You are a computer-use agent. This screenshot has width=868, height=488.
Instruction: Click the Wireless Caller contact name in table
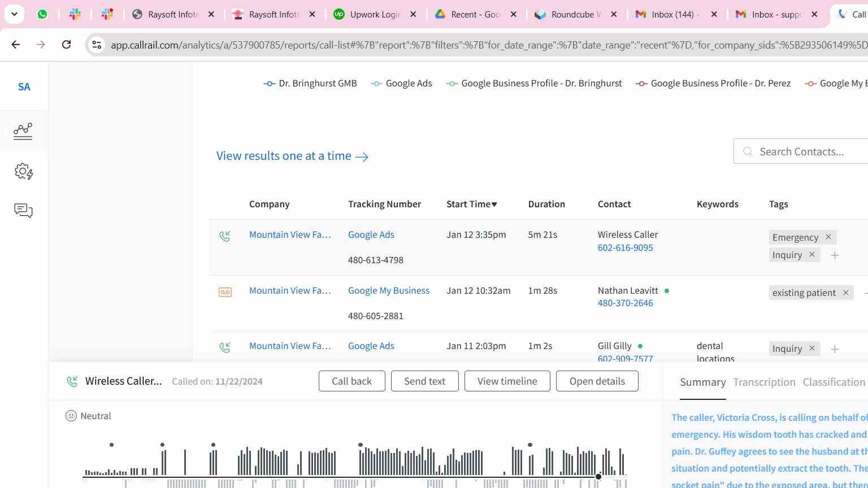click(x=628, y=234)
